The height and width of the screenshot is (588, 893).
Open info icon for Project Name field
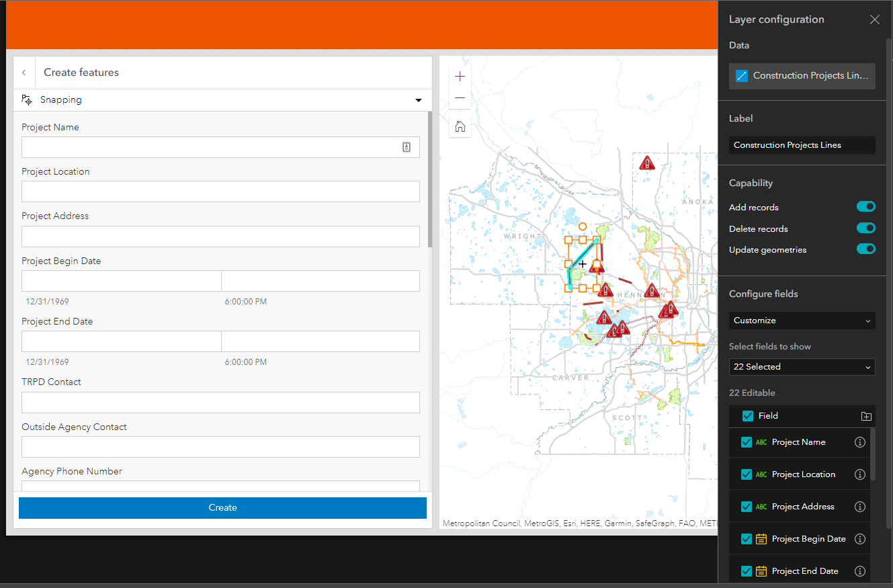point(859,442)
